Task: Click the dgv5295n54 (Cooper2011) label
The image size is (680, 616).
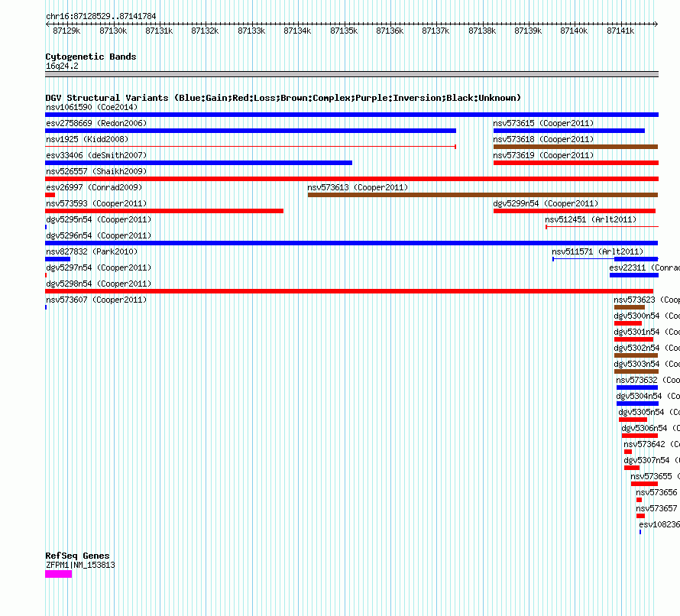Action: pyautogui.click(x=99, y=219)
